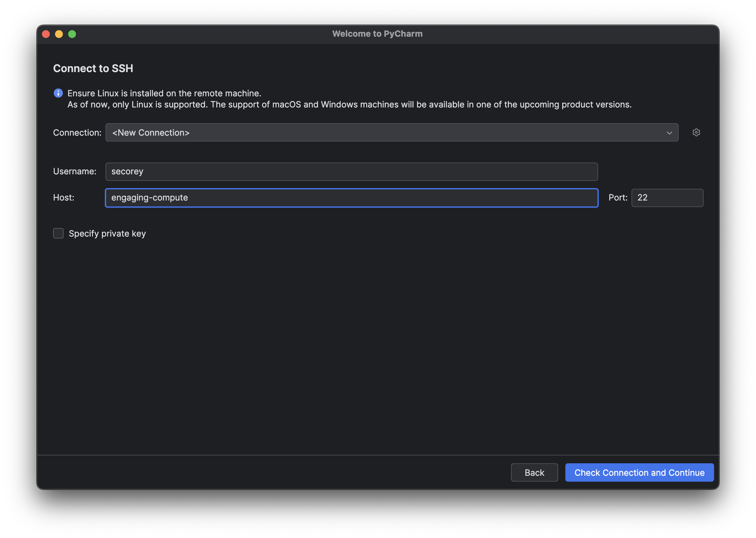Click the Port field showing 22
The width and height of the screenshot is (756, 538).
click(667, 198)
